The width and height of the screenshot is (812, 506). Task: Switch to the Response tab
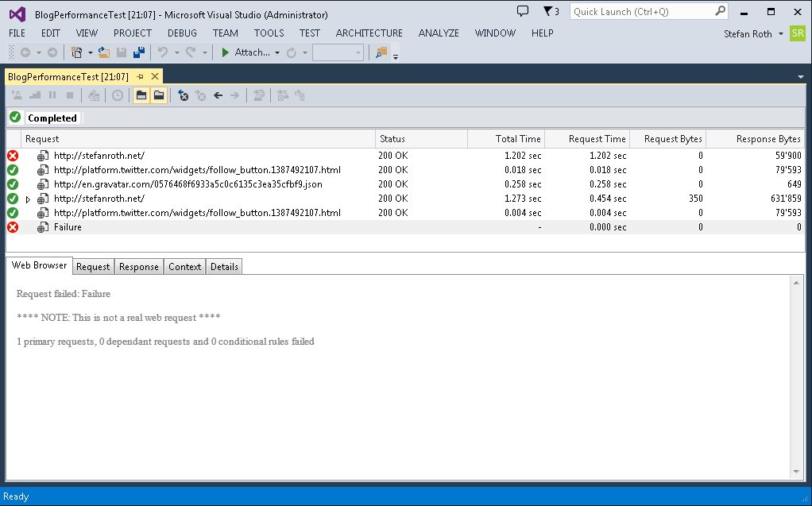point(139,267)
